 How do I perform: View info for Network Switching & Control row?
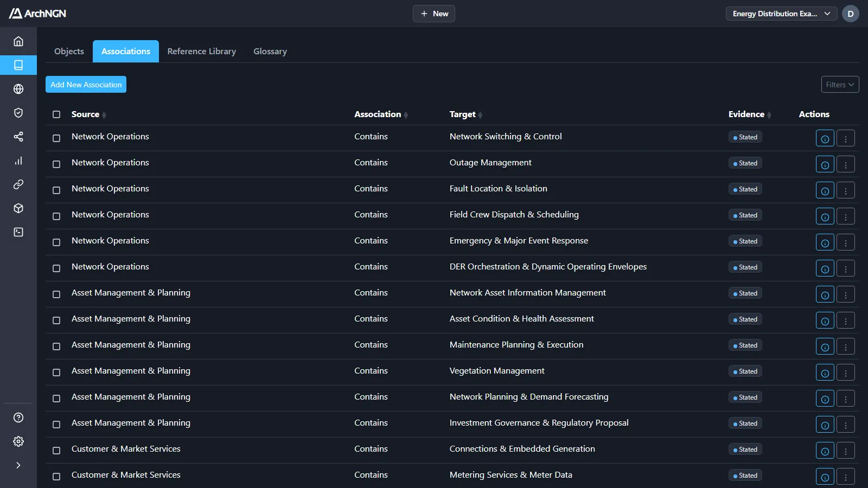(x=825, y=138)
